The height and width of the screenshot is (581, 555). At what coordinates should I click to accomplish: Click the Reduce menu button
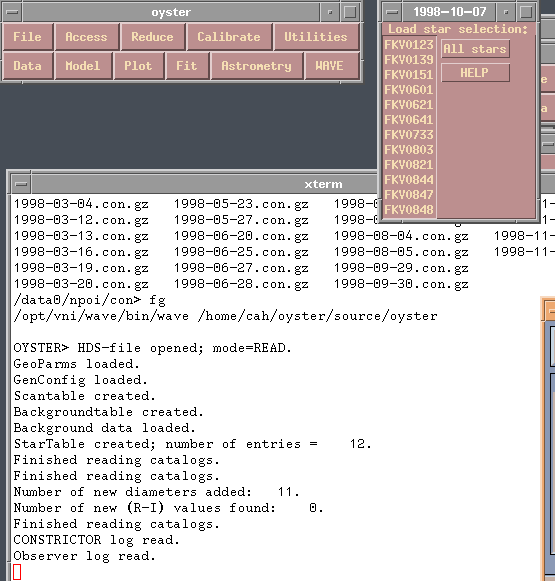point(152,37)
